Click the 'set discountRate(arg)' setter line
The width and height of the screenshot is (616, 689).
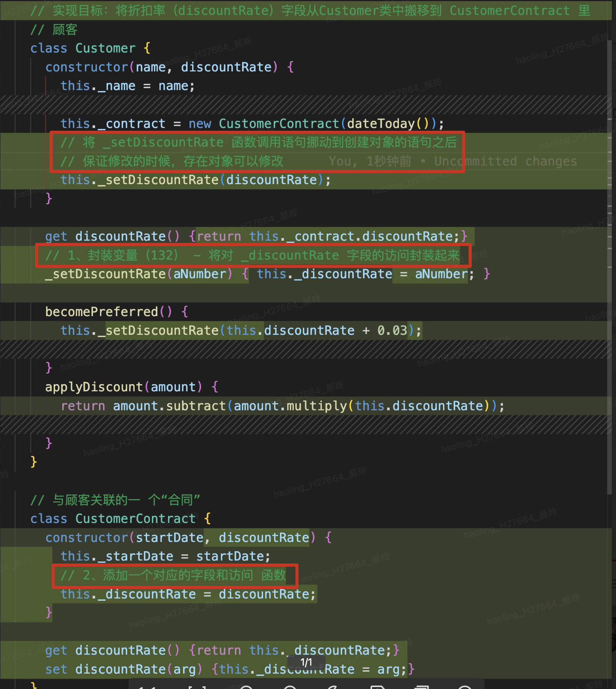[230, 669]
